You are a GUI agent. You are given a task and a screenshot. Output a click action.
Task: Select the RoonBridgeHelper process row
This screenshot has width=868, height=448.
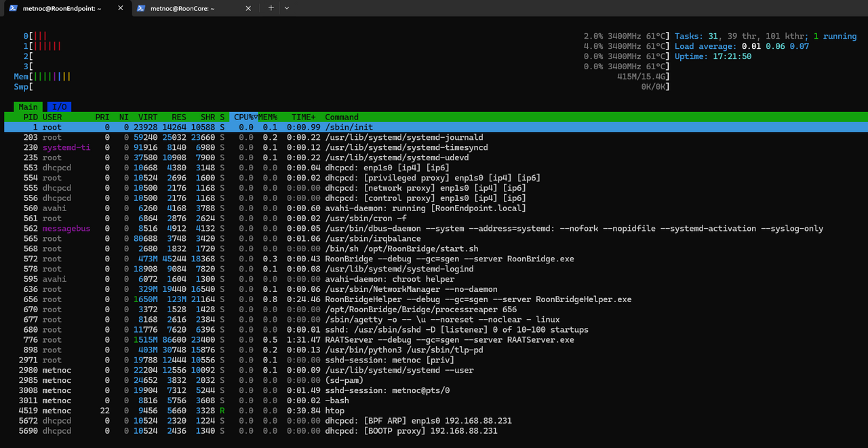434,299
